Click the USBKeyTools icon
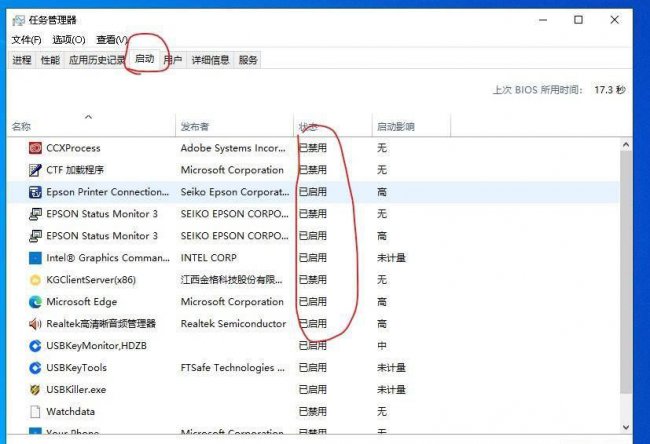The width and height of the screenshot is (650, 444). click(35, 368)
